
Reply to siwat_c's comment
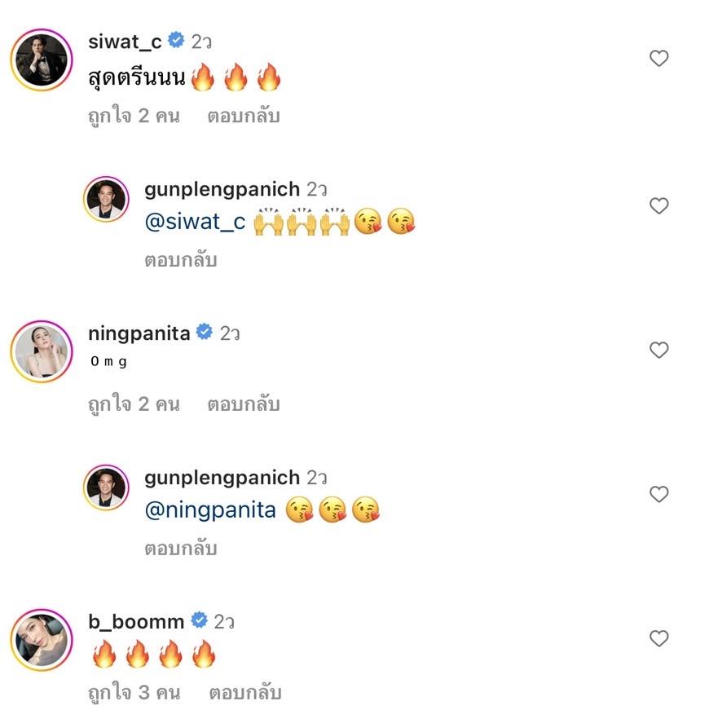[x=243, y=116]
